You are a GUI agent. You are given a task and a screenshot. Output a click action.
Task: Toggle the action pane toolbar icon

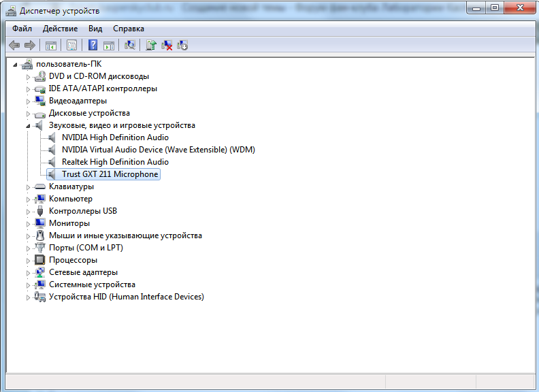point(109,45)
